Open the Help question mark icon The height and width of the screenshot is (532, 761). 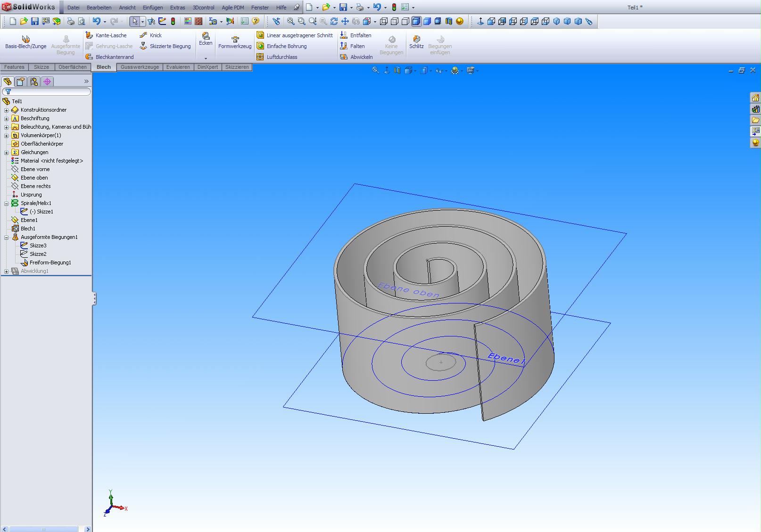click(256, 21)
